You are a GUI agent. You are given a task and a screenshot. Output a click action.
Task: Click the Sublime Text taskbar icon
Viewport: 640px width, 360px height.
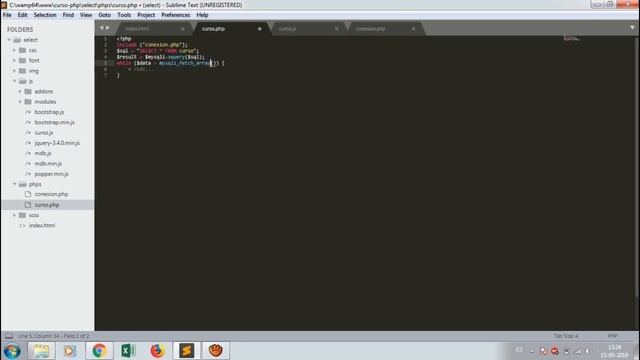(187, 351)
